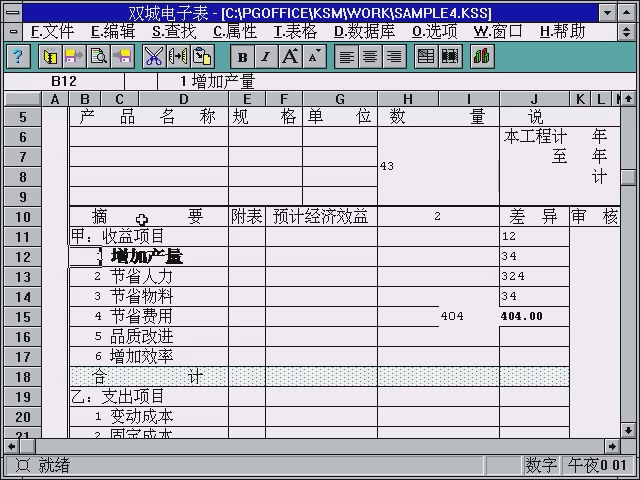The width and height of the screenshot is (640, 480).
Task: Click the copy icon beside scissors
Action: point(178,56)
